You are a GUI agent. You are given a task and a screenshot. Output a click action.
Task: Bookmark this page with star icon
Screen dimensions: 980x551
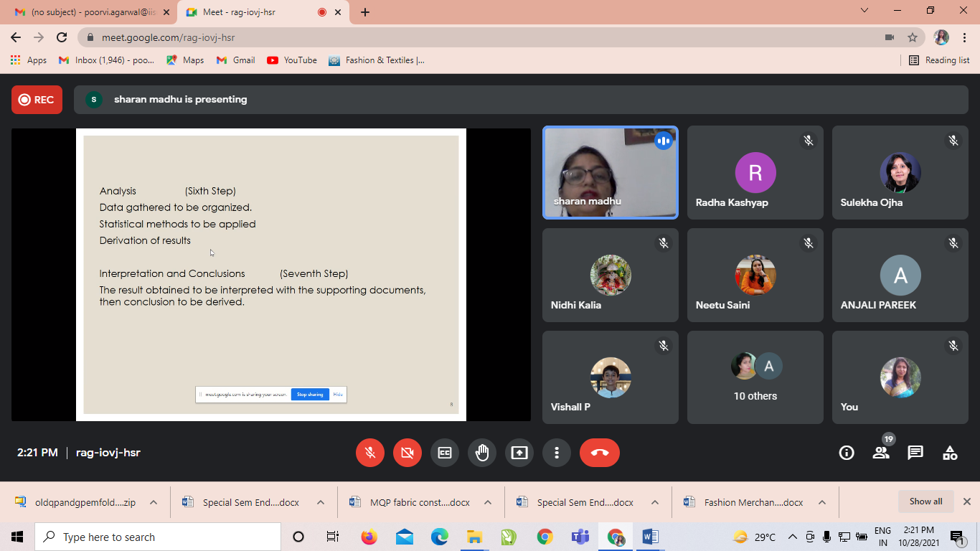point(913,37)
